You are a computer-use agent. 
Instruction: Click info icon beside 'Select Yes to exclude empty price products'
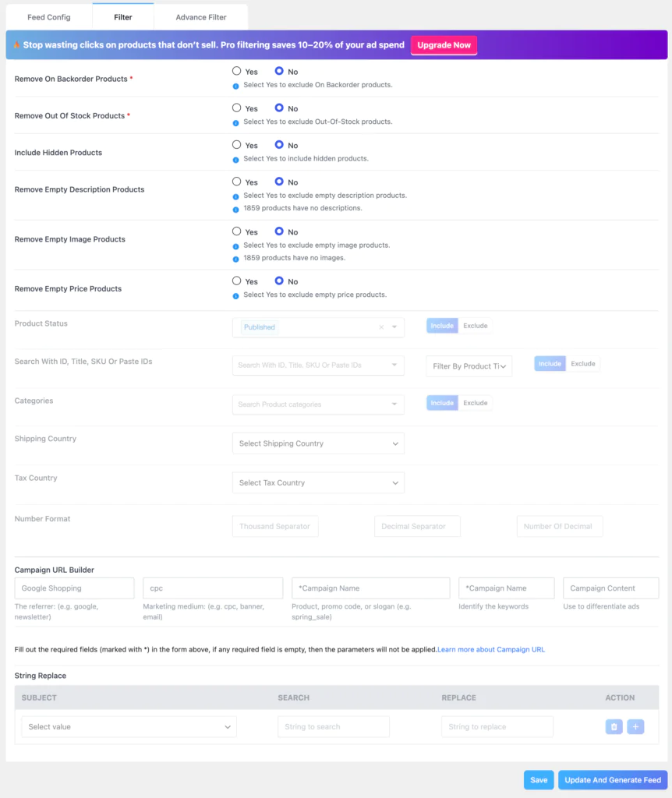235,295
